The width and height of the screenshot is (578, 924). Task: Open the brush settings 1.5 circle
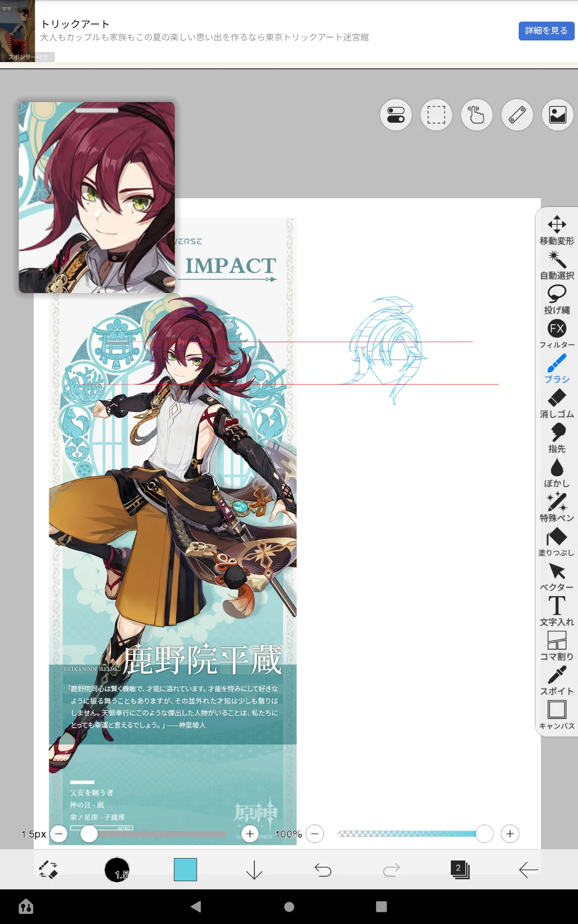coord(117,870)
